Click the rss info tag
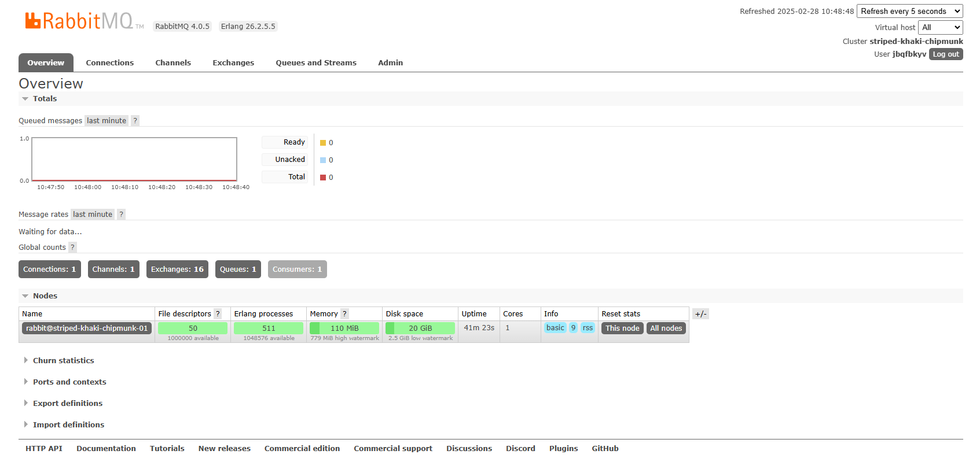Image resolution: width=980 pixels, height=469 pixels. click(x=588, y=327)
